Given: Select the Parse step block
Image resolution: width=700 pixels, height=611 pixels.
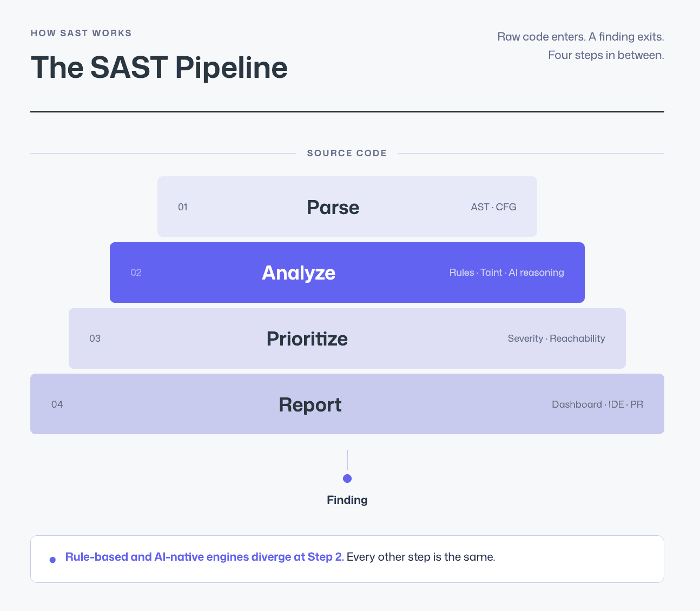Looking at the screenshot, I should [x=347, y=207].
